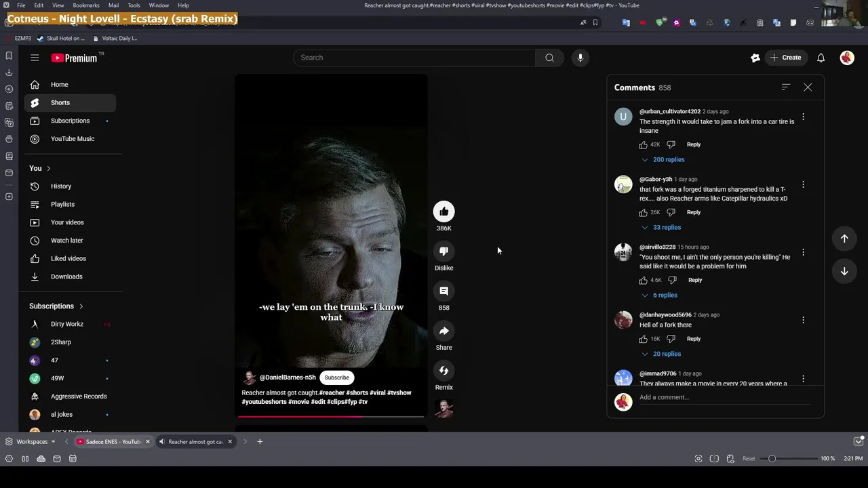
Task: Click the search magnifier button
Action: 549,58
